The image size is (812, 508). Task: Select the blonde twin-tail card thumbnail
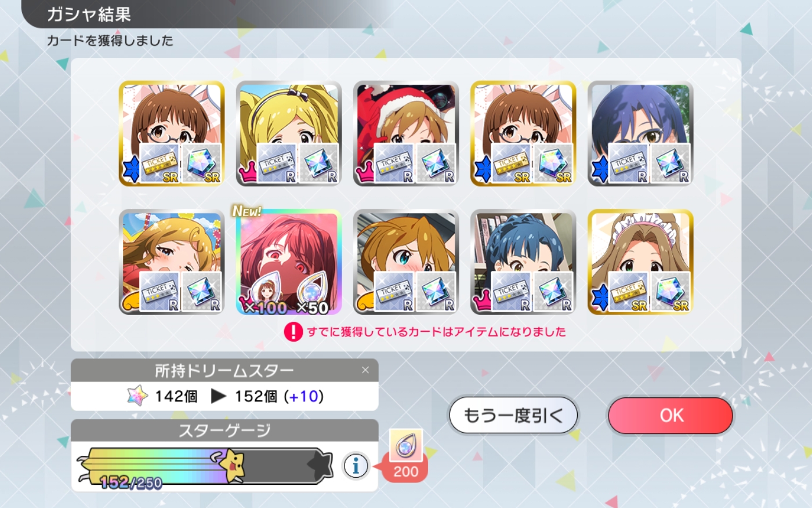click(x=289, y=133)
